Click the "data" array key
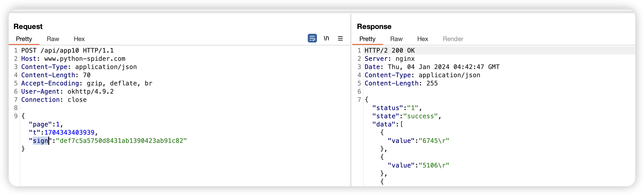The image size is (644, 195). [384, 124]
